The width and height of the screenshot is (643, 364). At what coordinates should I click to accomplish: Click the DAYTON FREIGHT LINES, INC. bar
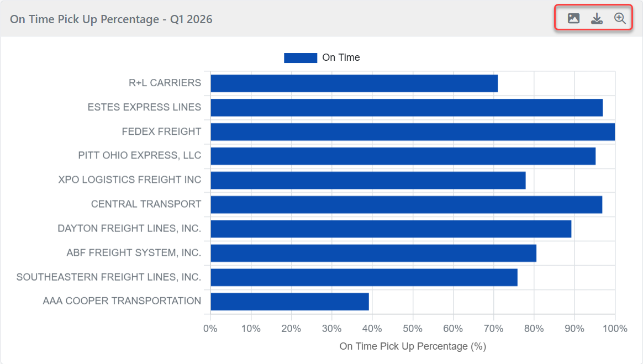tap(391, 229)
